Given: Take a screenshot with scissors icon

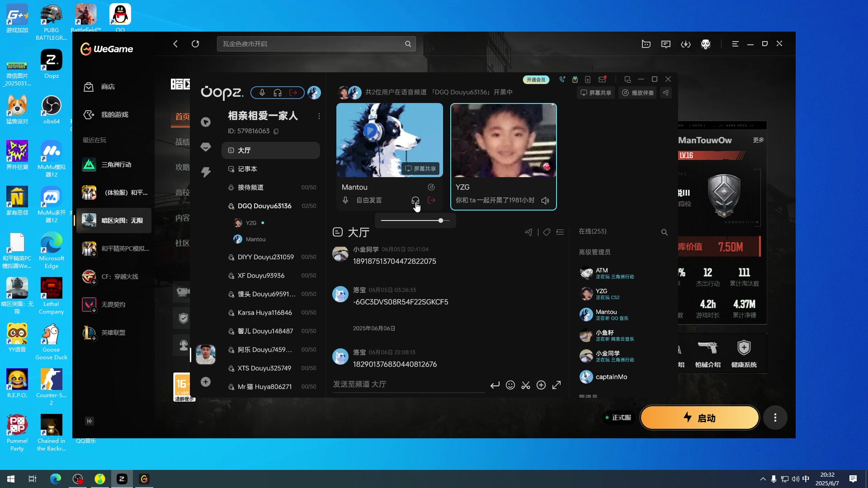Looking at the screenshot, I should pyautogui.click(x=526, y=385).
